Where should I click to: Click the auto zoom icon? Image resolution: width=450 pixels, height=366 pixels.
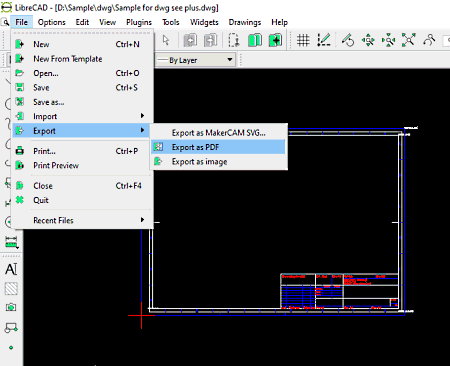(x=409, y=40)
